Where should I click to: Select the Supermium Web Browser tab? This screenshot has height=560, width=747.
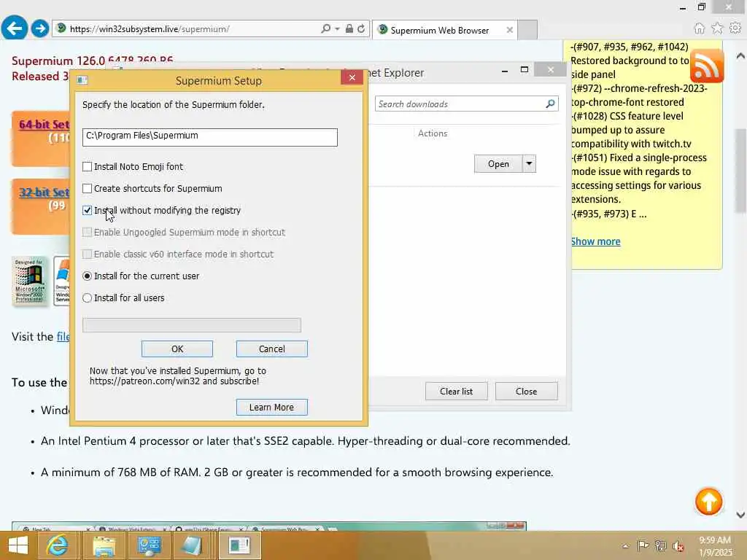click(439, 30)
